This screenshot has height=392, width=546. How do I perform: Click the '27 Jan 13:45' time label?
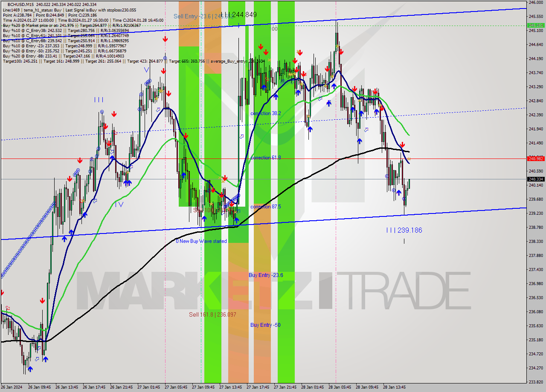(231, 387)
